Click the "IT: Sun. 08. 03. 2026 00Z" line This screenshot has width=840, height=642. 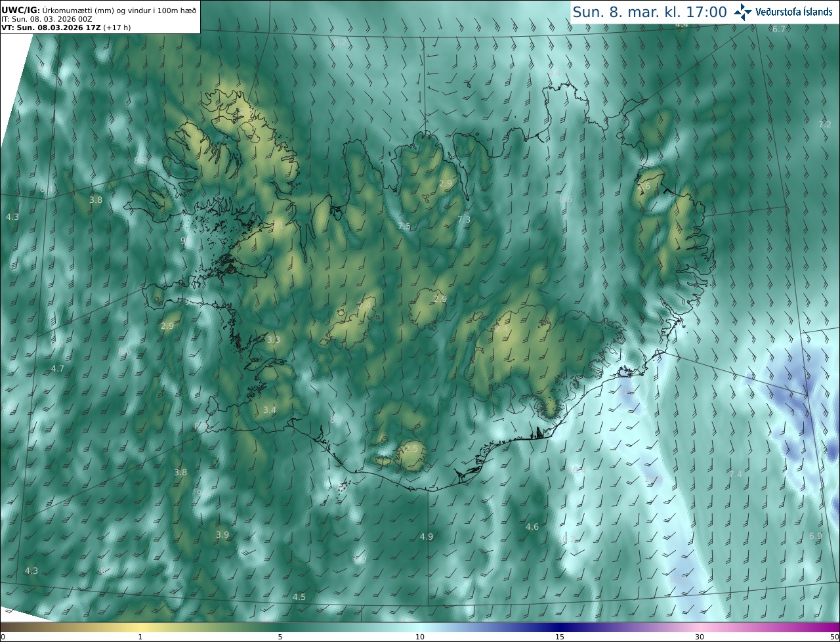[47, 19]
